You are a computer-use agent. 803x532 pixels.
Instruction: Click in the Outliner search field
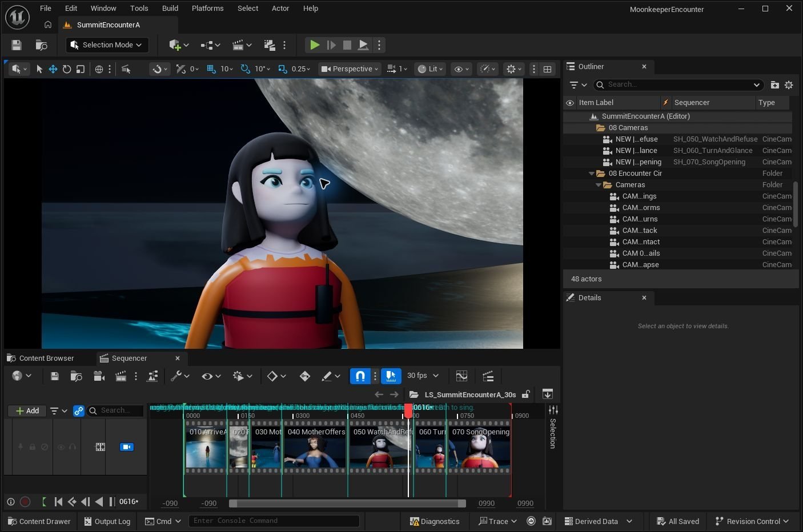click(x=678, y=84)
